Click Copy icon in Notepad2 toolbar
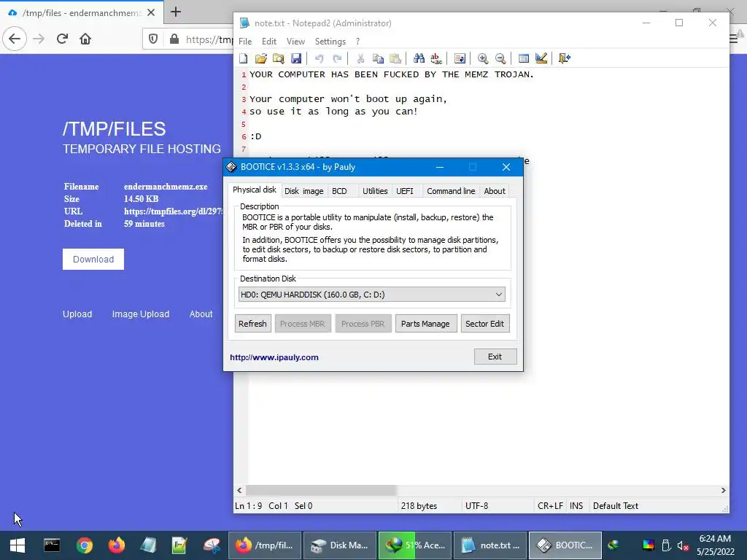 (x=378, y=58)
